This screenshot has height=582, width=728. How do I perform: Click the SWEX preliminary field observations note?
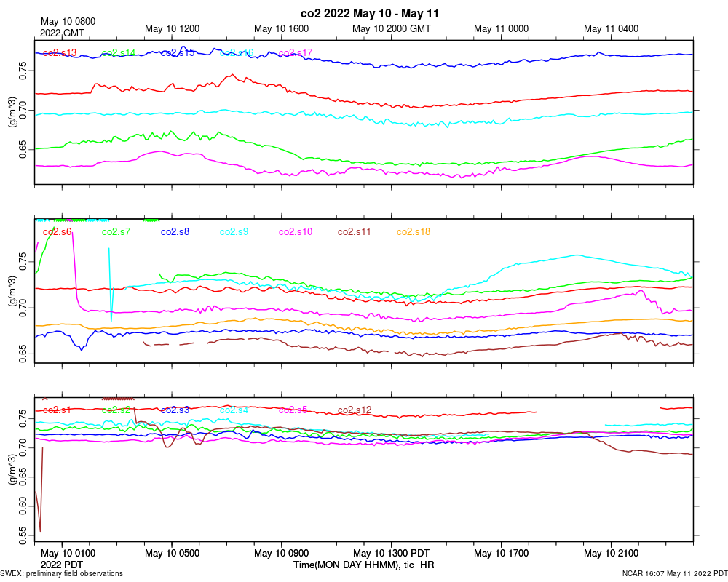61,574
